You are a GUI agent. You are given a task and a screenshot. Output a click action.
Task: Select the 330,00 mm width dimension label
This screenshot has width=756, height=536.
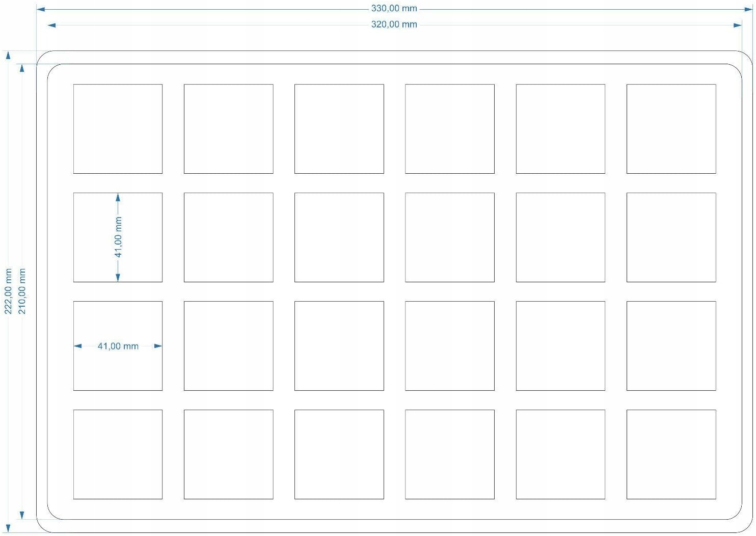[x=394, y=9]
